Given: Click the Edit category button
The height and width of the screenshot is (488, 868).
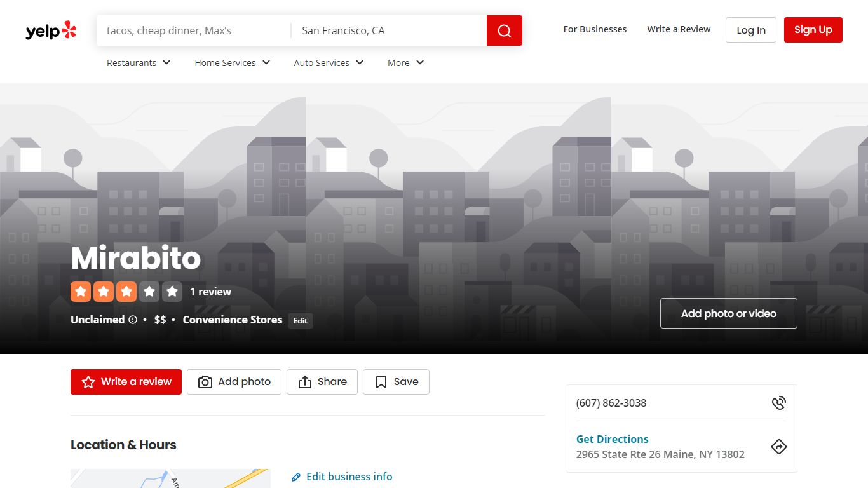Looking at the screenshot, I should 301,321.
